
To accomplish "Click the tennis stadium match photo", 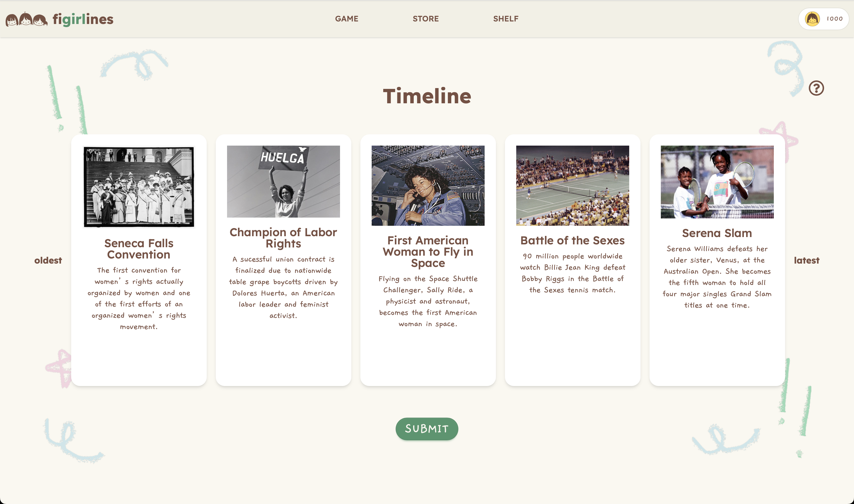I will 572,185.
